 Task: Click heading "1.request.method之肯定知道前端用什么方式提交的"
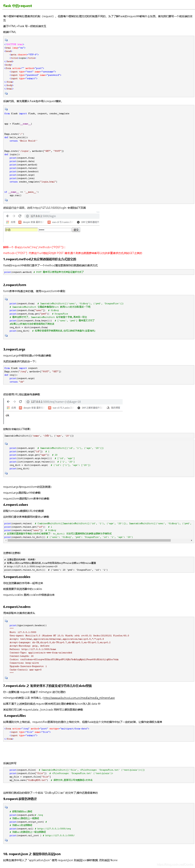pyautogui.click(x=40, y=259)
